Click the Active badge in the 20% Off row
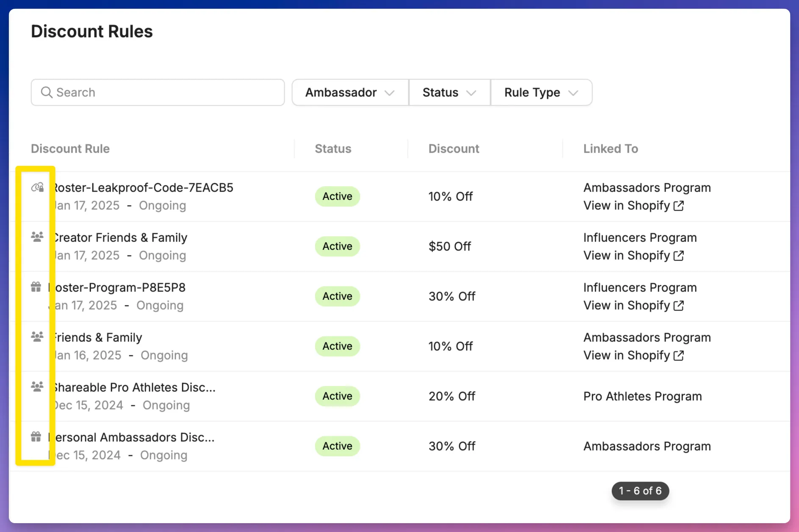Image resolution: width=799 pixels, height=532 pixels. pos(337,396)
